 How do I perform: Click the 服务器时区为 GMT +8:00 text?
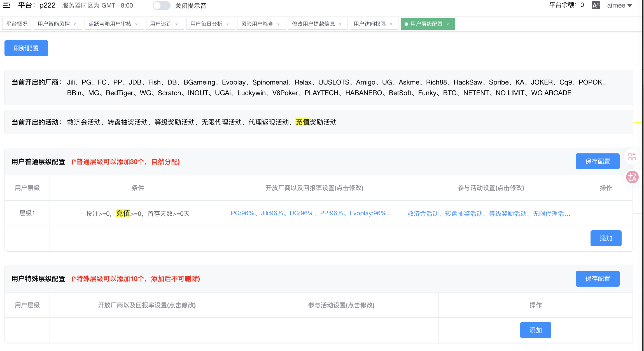97,6
